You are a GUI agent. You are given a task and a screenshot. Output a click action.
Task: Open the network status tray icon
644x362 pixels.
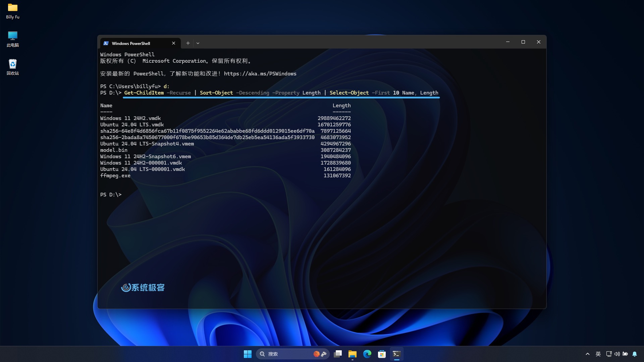pyautogui.click(x=609, y=354)
